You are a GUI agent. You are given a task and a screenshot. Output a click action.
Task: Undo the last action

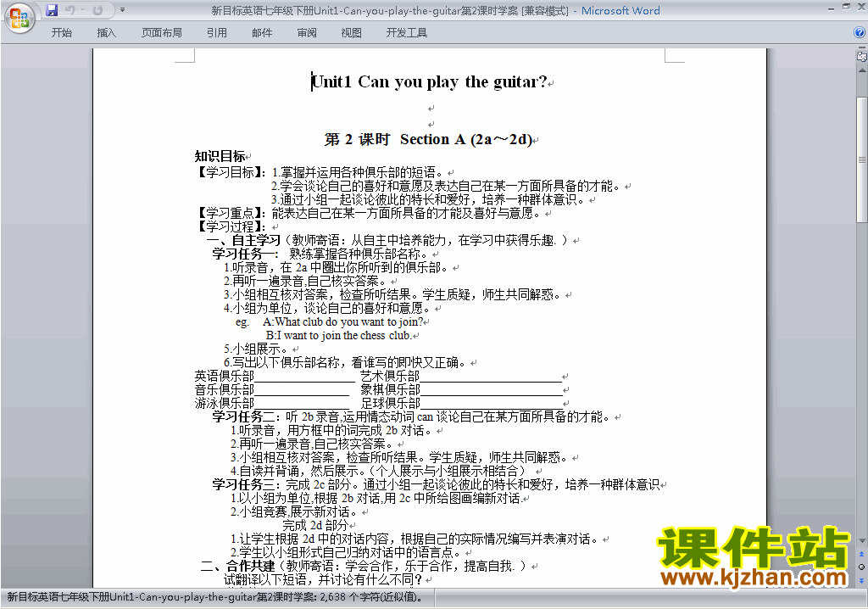70,10
